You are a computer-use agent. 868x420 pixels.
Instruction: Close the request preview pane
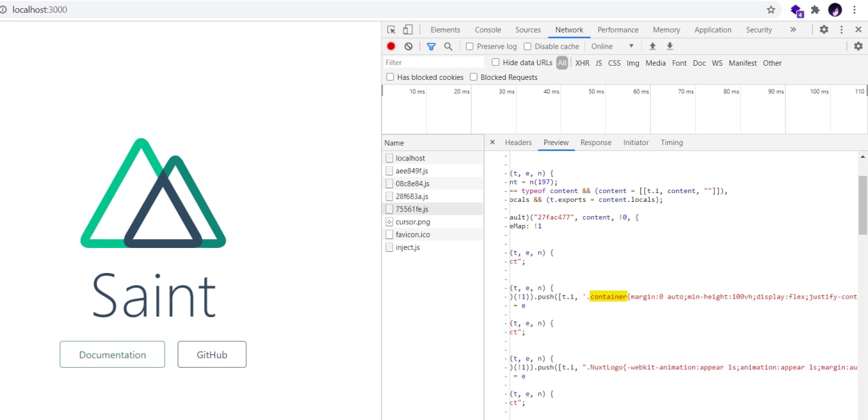click(x=492, y=142)
